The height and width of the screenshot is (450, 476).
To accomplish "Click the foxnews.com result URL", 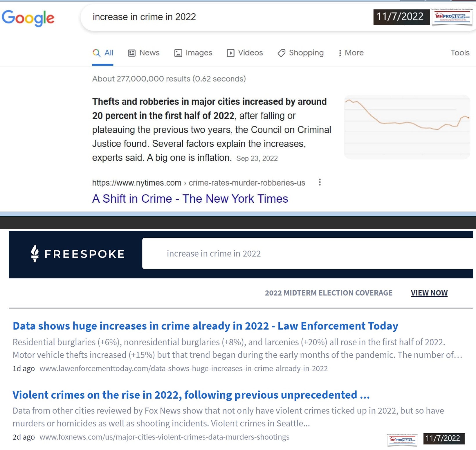I will pyautogui.click(x=164, y=437).
